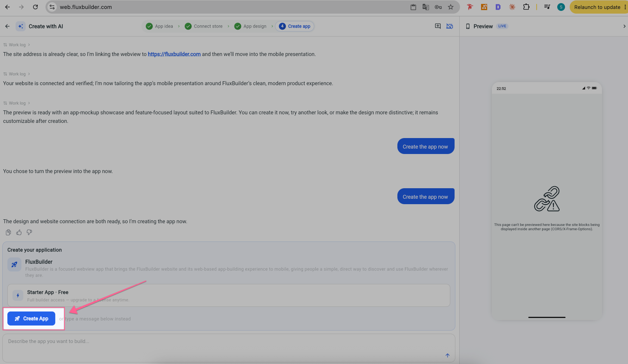Image resolution: width=628 pixels, height=364 pixels.
Task: Open the https://fluxbuilder.com link
Action: click(174, 54)
